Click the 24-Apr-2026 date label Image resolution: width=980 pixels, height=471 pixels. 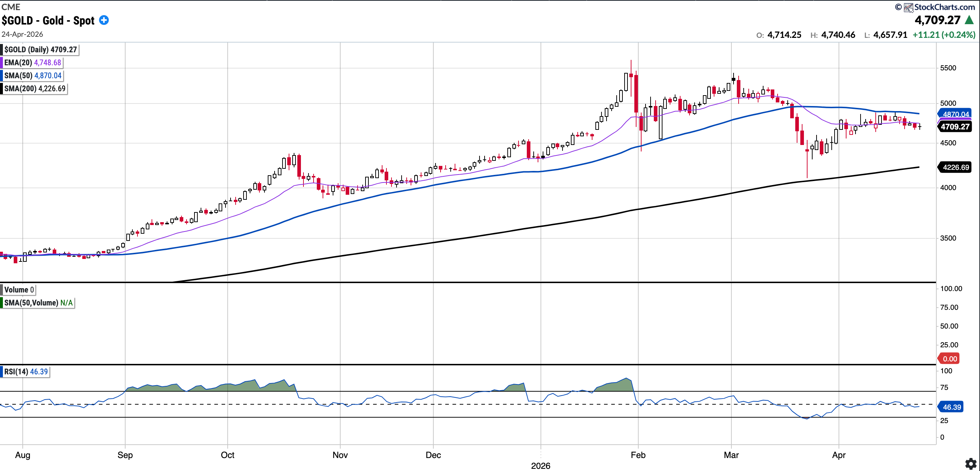click(x=22, y=34)
